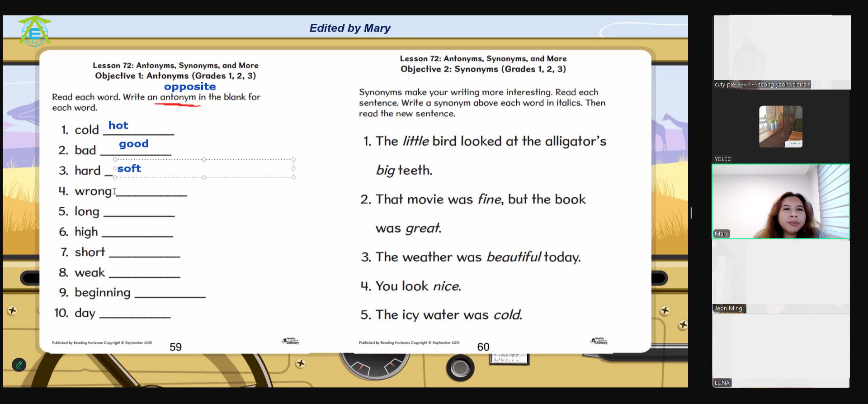Select the LUNA participant tile

[781, 351]
